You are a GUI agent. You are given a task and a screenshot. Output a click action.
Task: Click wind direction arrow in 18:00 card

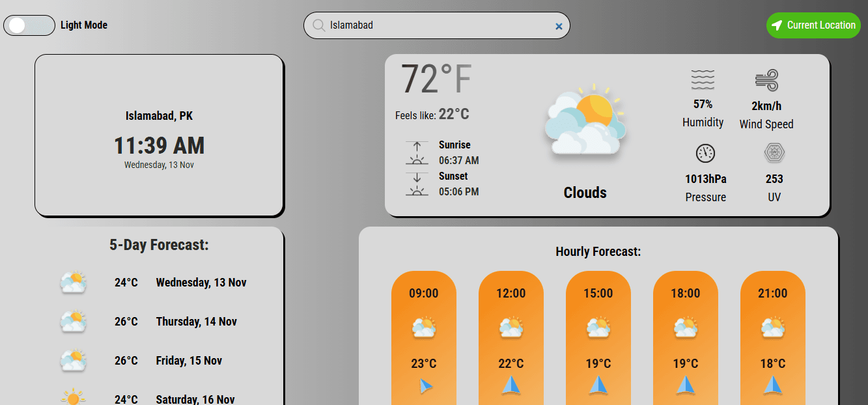[x=686, y=385]
